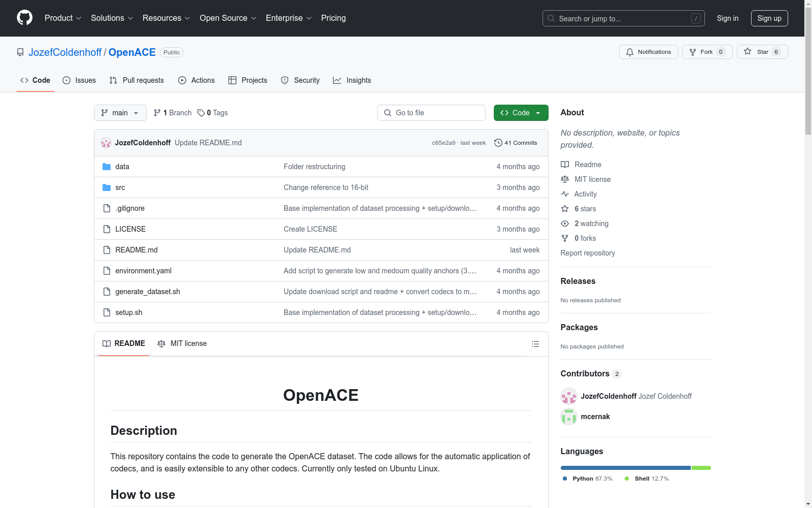Viewport: 812px width, 508px height.
Task: Select the Security tab
Action: [x=300, y=80]
